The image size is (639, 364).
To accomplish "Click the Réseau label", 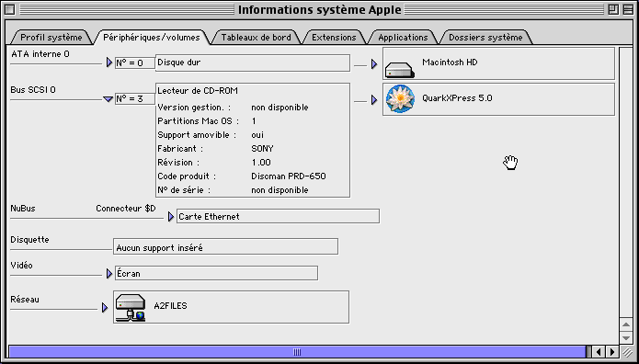I will 25,299.
